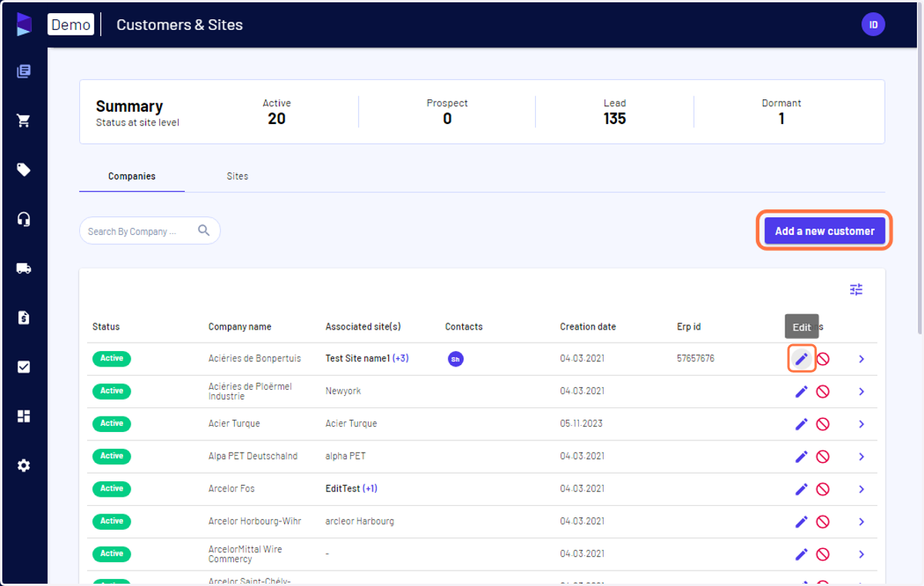Deactivate the Arcelor Fos company
The image size is (924, 586).
822,489
